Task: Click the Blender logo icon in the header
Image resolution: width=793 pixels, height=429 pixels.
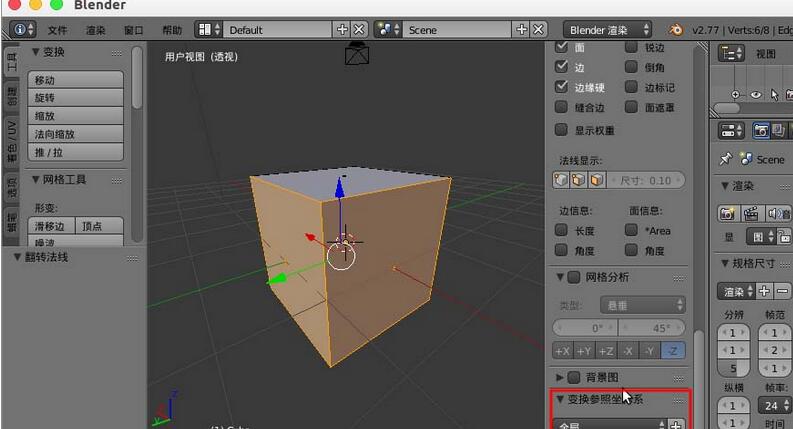Action: click(x=675, y=29)
